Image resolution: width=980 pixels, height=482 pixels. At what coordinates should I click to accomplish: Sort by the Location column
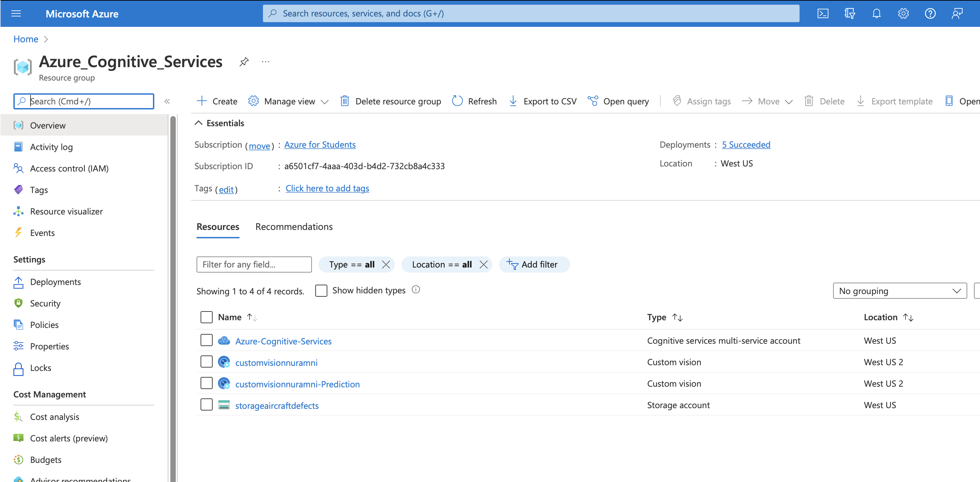tap(889, 317)
